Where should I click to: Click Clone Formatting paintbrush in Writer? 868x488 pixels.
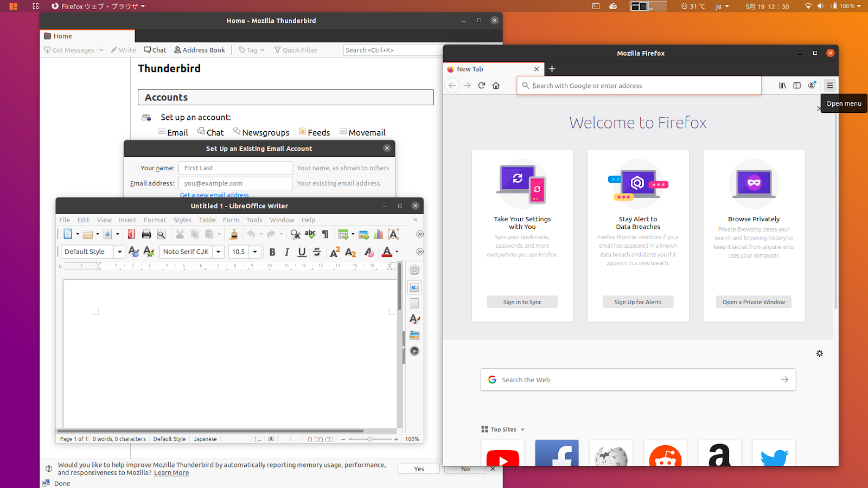tap(234, 234)
